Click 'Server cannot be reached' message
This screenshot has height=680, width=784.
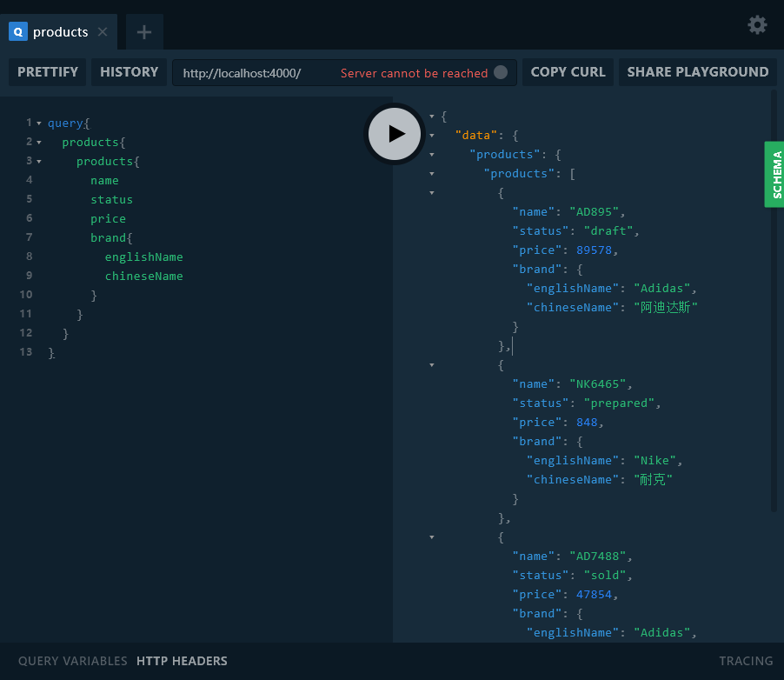pyautogui.click(x=414, y=73)
